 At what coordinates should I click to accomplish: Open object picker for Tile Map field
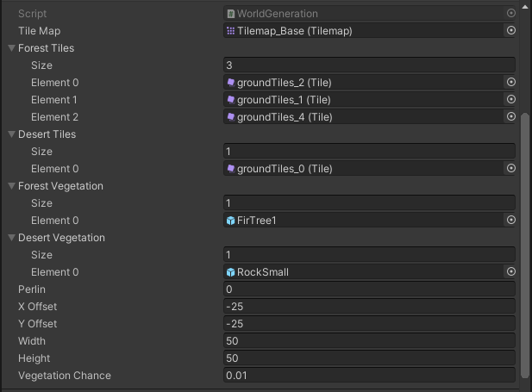tap(510, 31)
